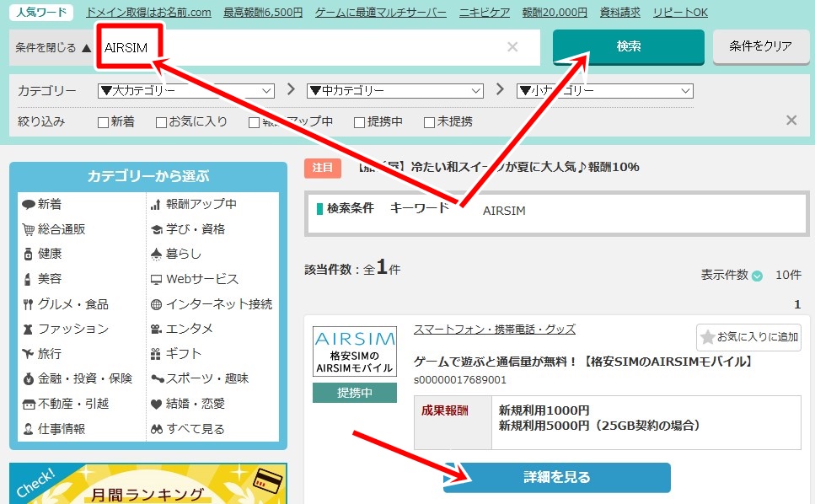Open the ゲームに最適マルチサーバー link
The width and height of the screenshot is (815, 504).
coord(380,13)
